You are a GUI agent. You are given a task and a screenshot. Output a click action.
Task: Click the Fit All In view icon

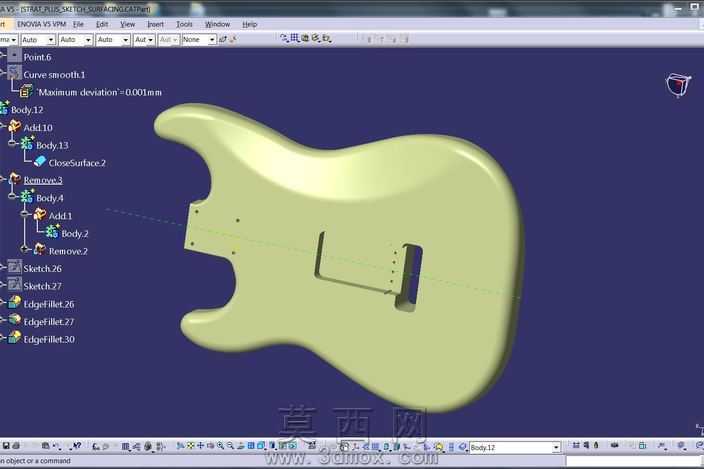coord(190,446)
